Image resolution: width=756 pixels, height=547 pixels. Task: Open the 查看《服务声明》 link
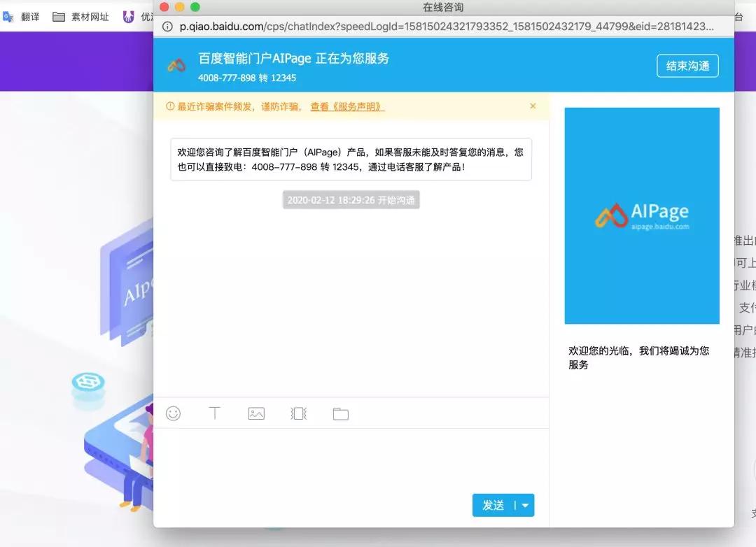click(x=347, y=106)
